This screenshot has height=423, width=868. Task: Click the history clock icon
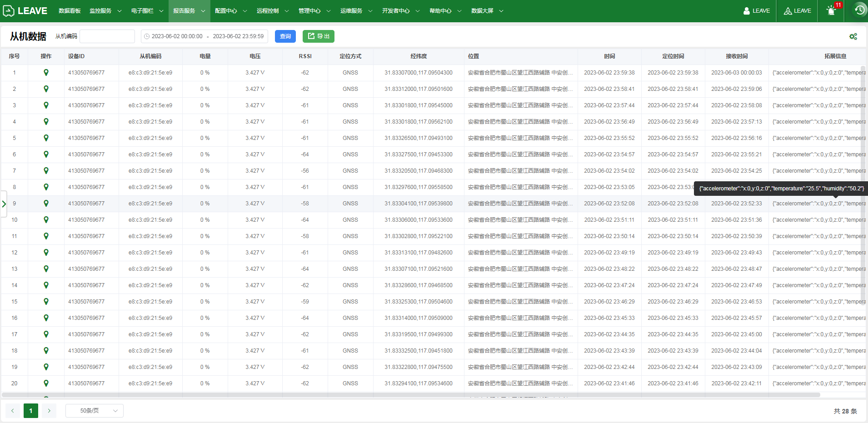pyautogui.click(x=859, y=10)
